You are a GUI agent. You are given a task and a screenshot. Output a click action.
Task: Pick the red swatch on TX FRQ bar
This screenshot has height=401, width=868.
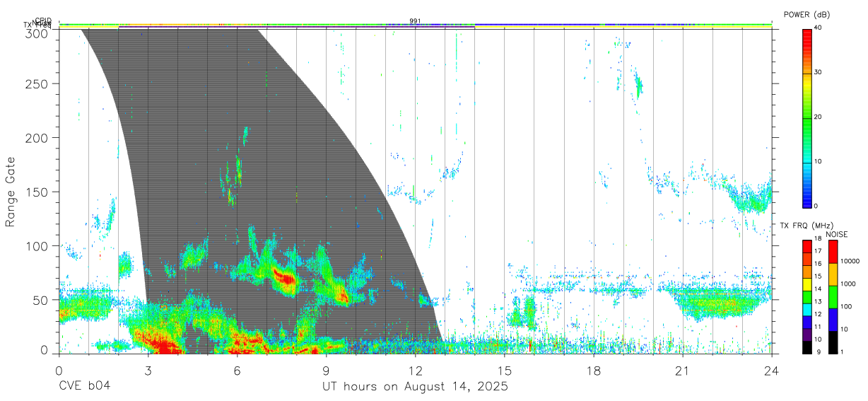tap(807, 247)
